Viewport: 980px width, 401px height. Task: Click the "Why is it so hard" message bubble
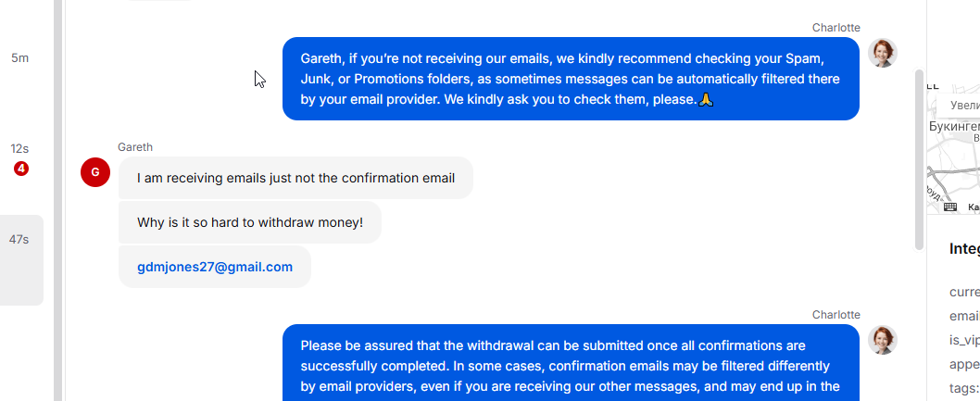click(x=249, y=222)
